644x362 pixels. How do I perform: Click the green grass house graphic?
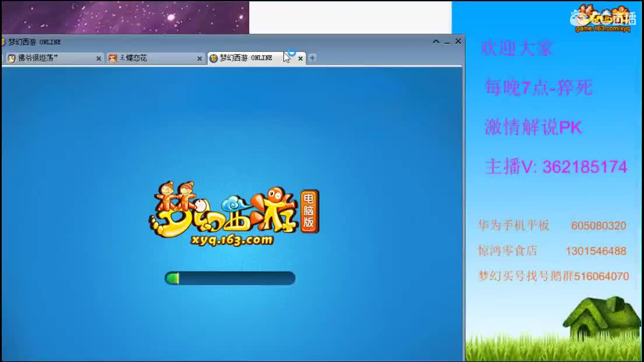[602, 318]
